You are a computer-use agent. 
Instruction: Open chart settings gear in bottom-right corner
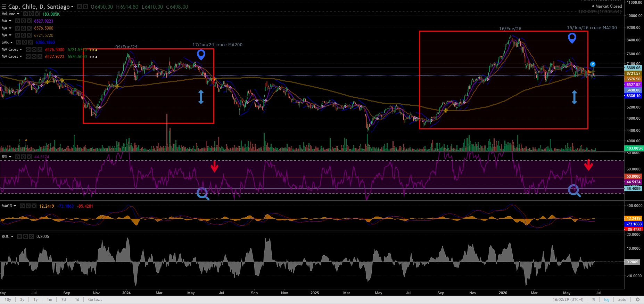[x=637, y=299]
